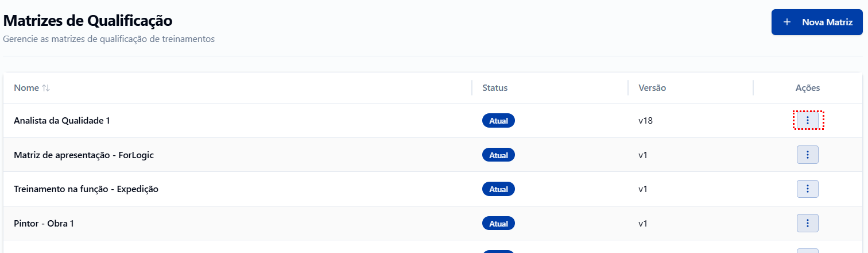The width and height of the screenshot is (868, 253).
Task: Click the Versão column header
Action: [x=652, y=88]
